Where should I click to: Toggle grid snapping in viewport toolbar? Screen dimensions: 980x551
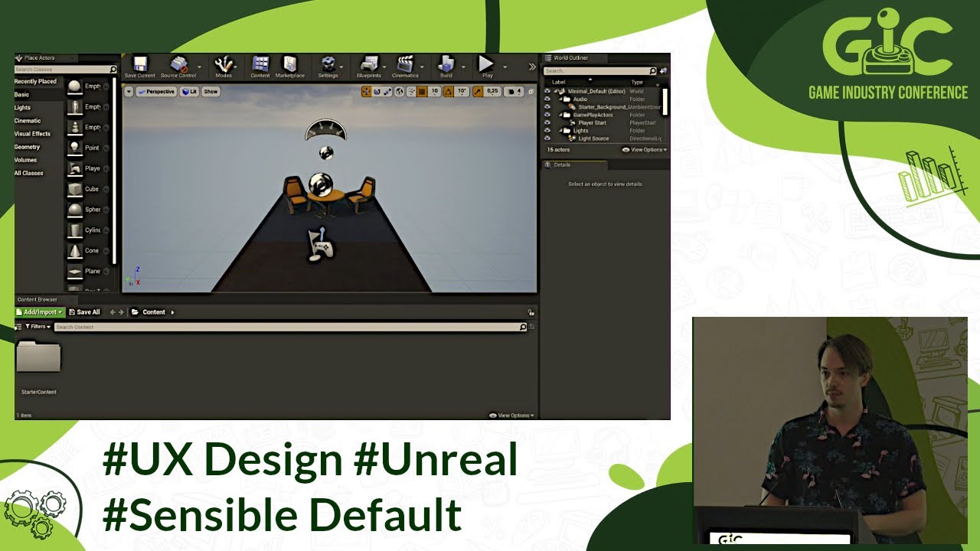422,92
